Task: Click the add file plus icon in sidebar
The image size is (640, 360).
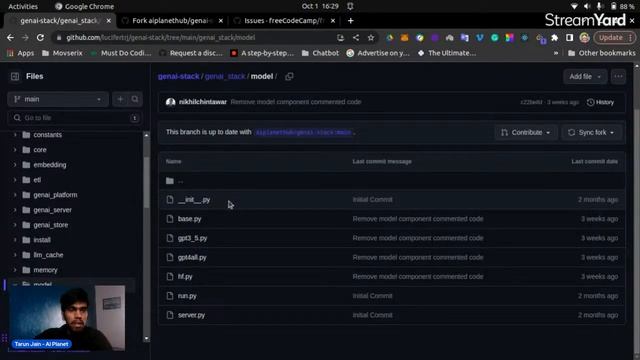Action: (x=120, y=99)
